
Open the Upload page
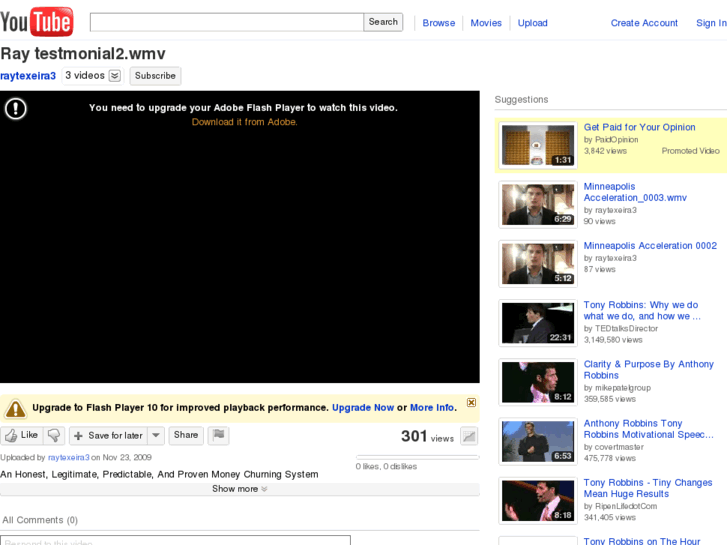532,23
